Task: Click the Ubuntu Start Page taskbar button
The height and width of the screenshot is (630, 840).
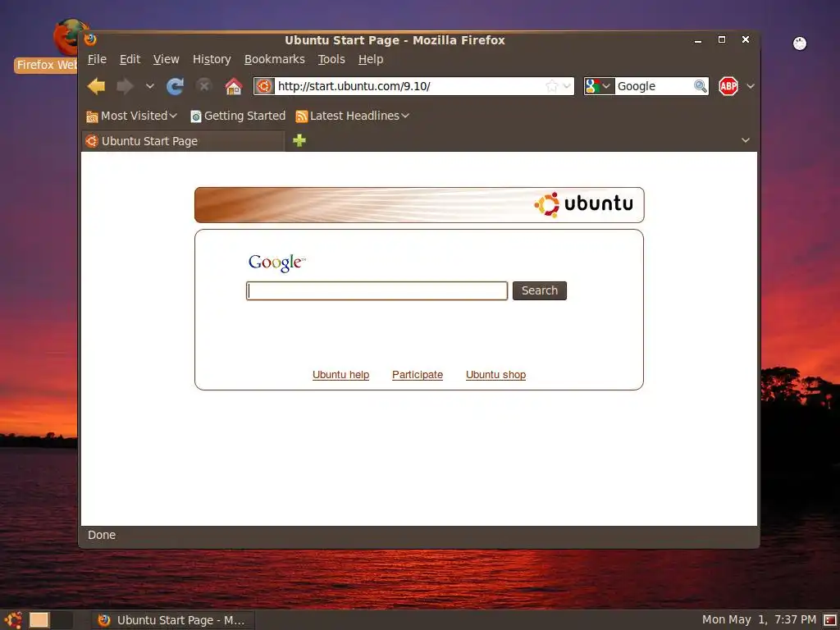Action: [x=172, y=620]
